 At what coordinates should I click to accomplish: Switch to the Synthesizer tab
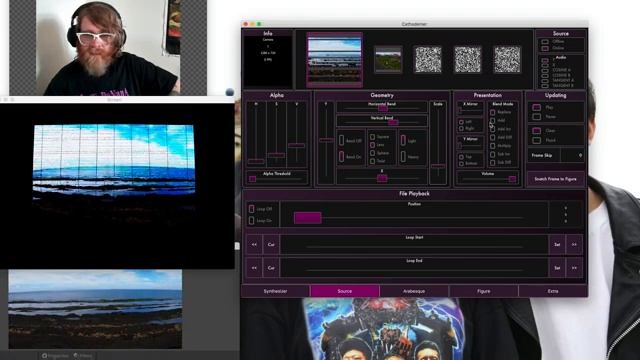(276, 291)
